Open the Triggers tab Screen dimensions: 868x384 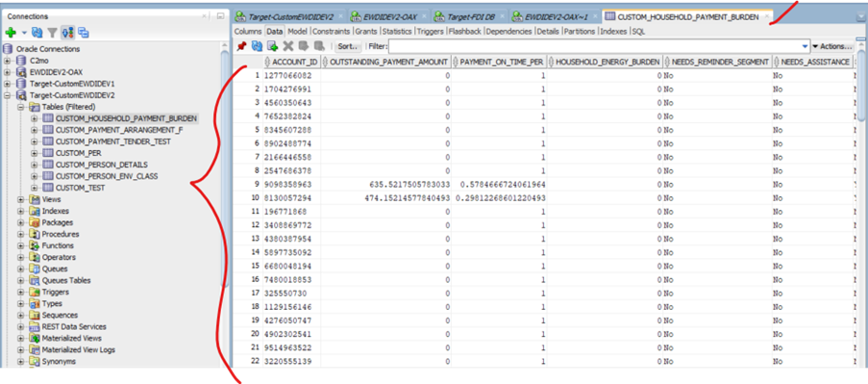pos(430,32)
